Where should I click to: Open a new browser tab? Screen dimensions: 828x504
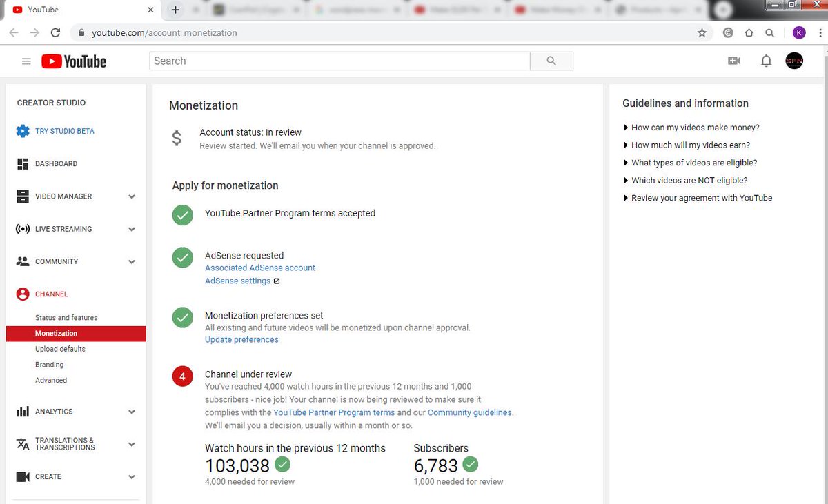pyautogui.click(x=175, y=10)
